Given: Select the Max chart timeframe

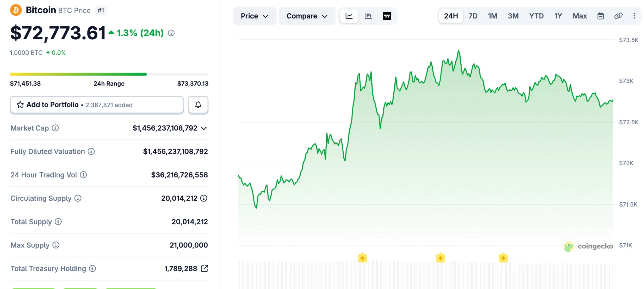Looking at the screenshot, I should click(x=580, y=16).
